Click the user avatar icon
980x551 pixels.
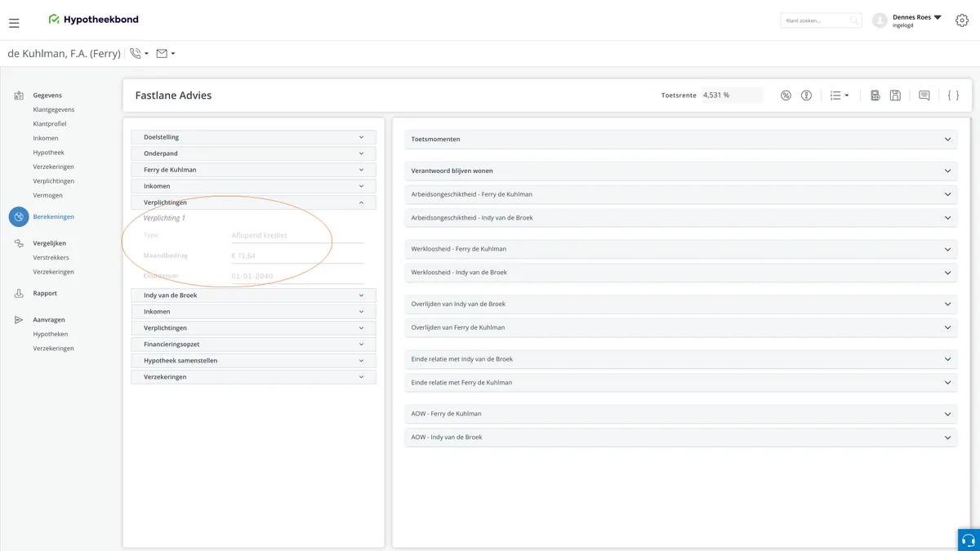coord(880,20)
